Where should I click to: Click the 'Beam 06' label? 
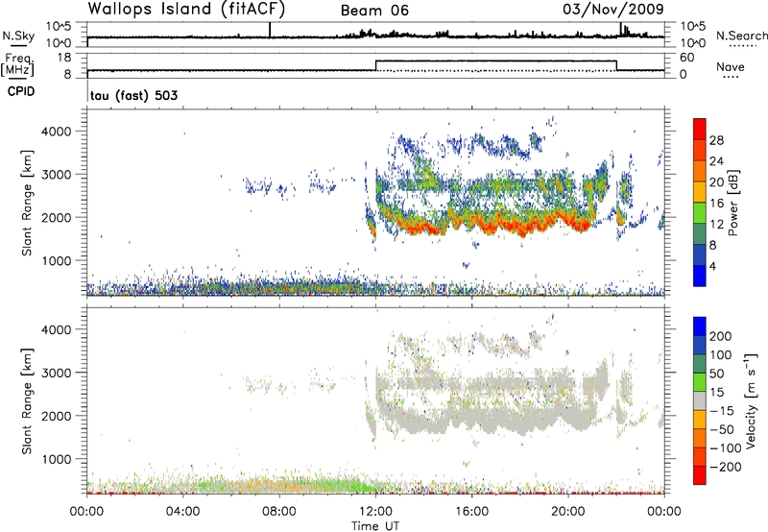point(374,11)
